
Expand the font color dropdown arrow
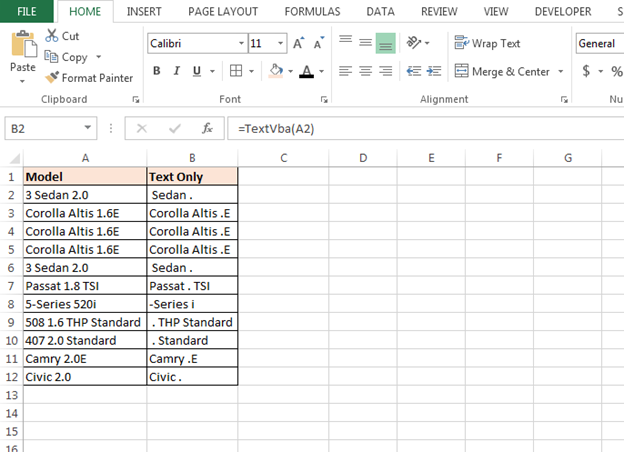coord(322,71)
